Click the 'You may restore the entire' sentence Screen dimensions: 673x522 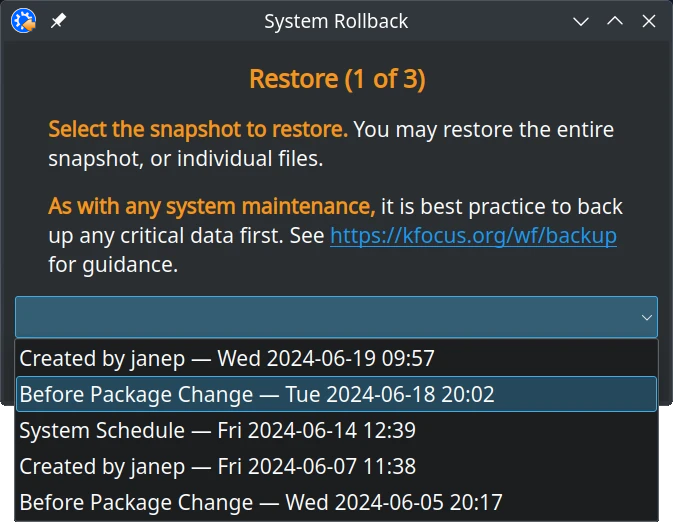(x=484, y=129)
